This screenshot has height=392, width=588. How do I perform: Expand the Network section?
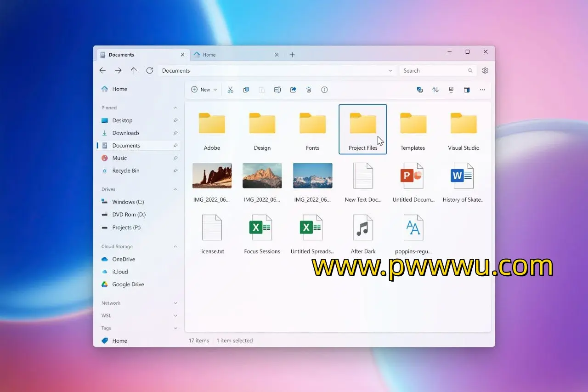pos(175,303)
